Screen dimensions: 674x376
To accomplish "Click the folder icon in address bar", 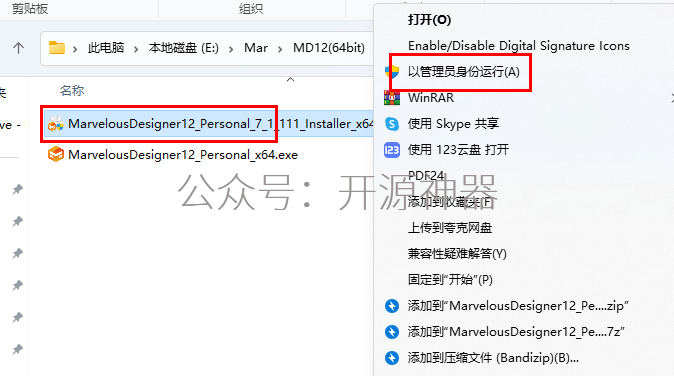I will point(57,48).
